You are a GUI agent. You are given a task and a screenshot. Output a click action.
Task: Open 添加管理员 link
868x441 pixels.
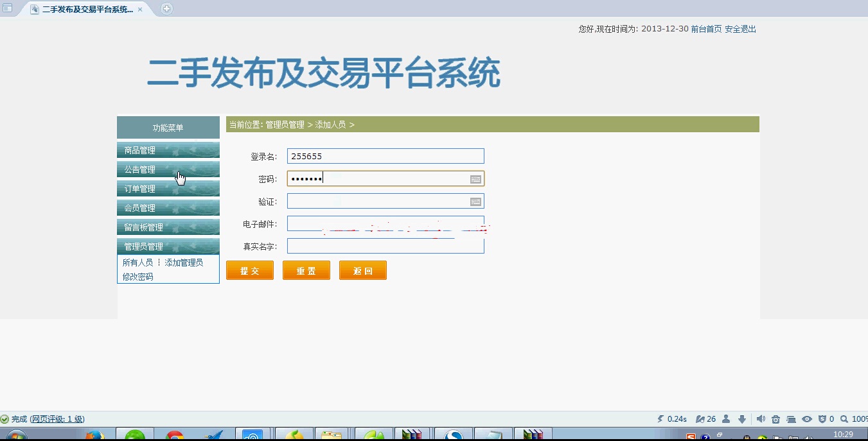coord(184,263)
